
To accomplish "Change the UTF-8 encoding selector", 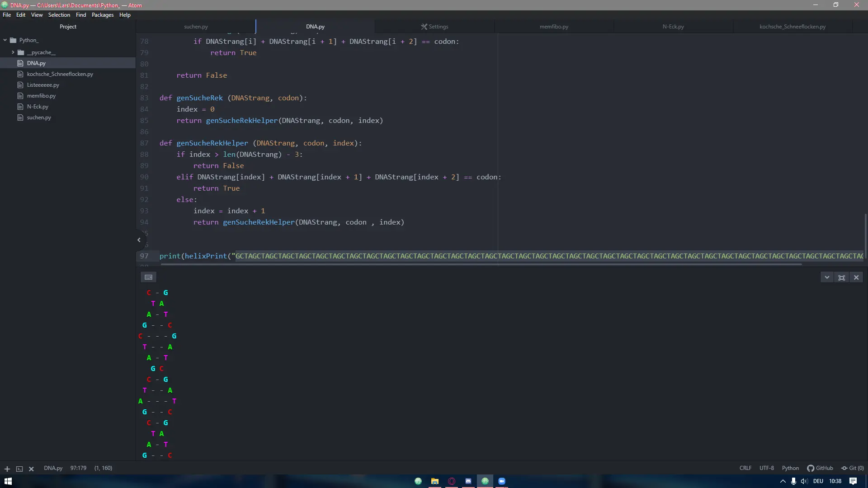I will tap(767, 468).
